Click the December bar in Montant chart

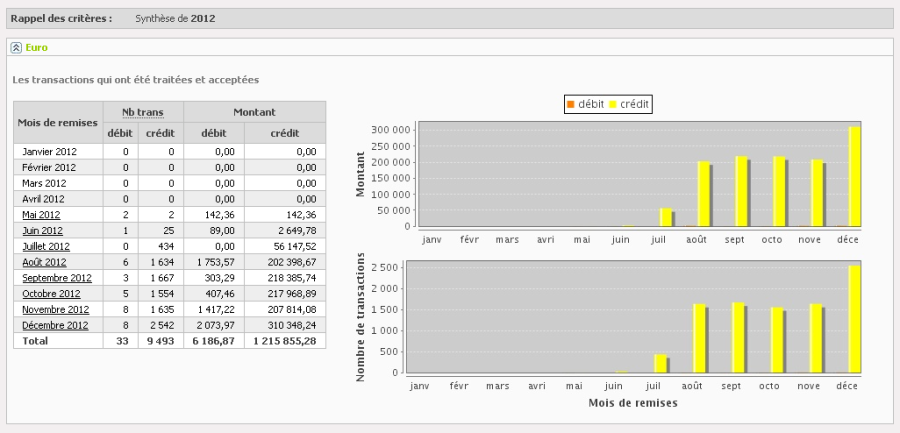click(854, 176)
